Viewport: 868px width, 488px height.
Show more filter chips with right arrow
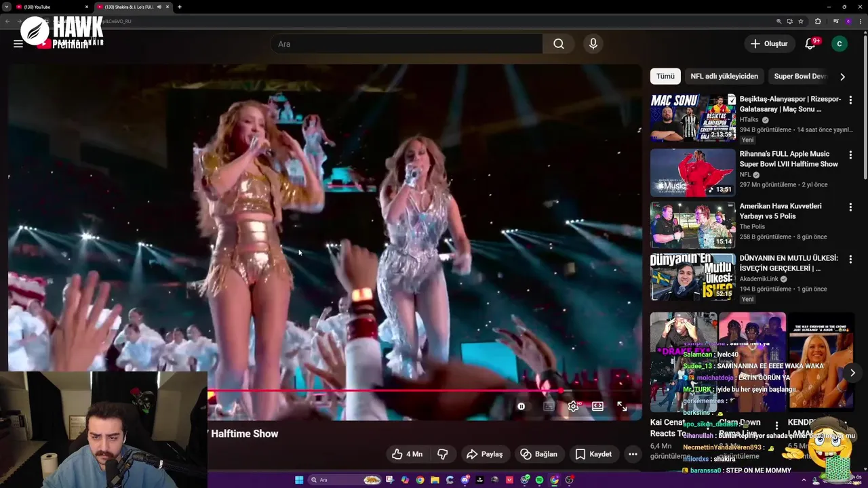(842, 77)
